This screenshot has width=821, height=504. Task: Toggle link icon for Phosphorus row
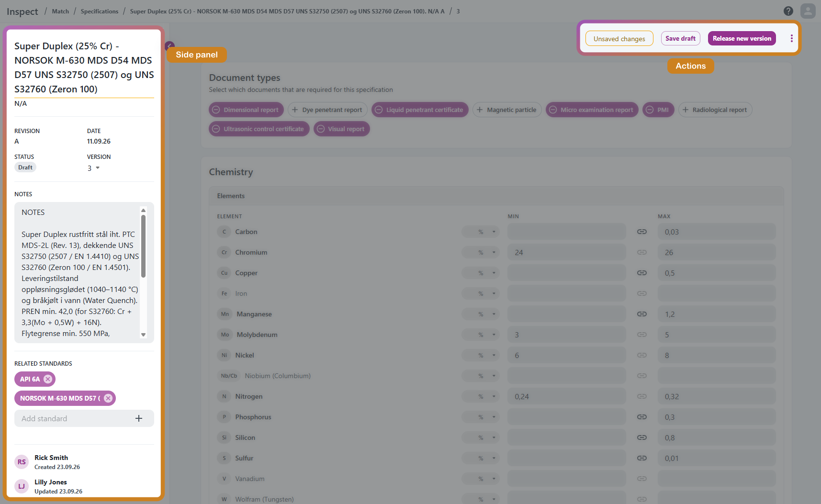642,417
